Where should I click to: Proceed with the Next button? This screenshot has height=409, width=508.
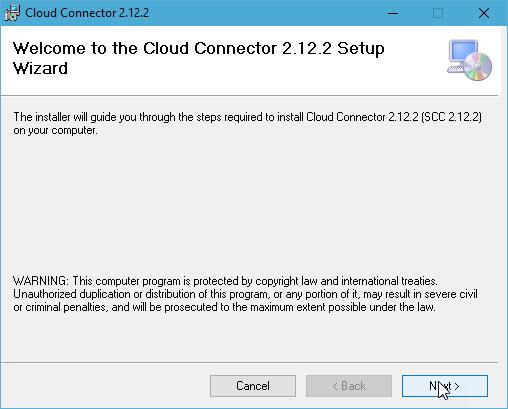tap(445, 386)
